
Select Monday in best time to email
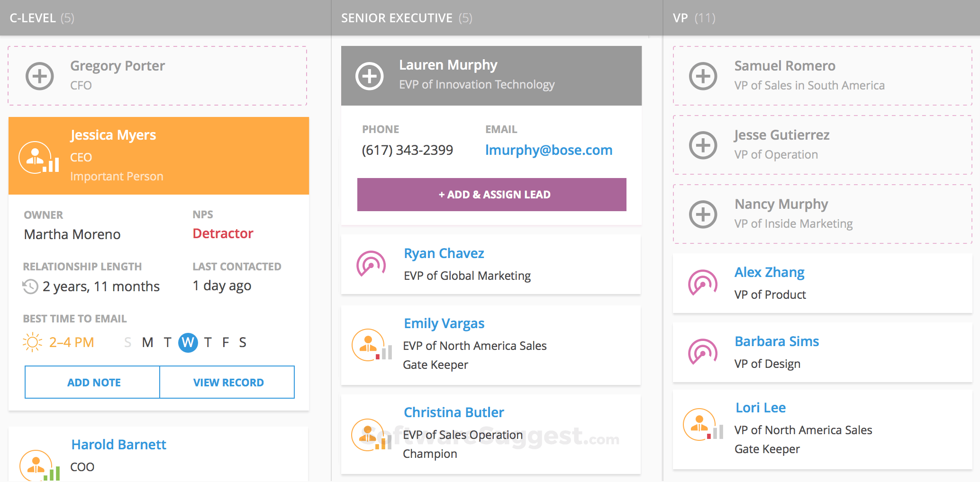[x=147, y=342]
